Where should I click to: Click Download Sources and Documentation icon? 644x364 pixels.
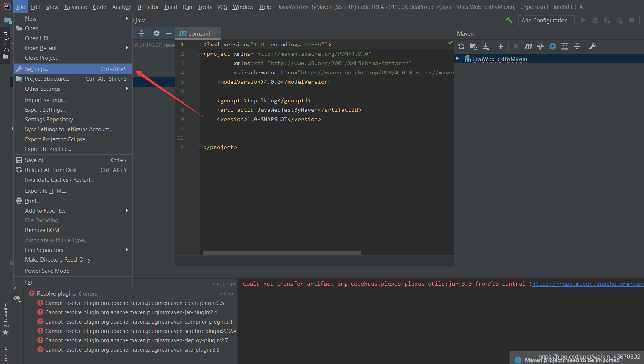click(486, 46)
